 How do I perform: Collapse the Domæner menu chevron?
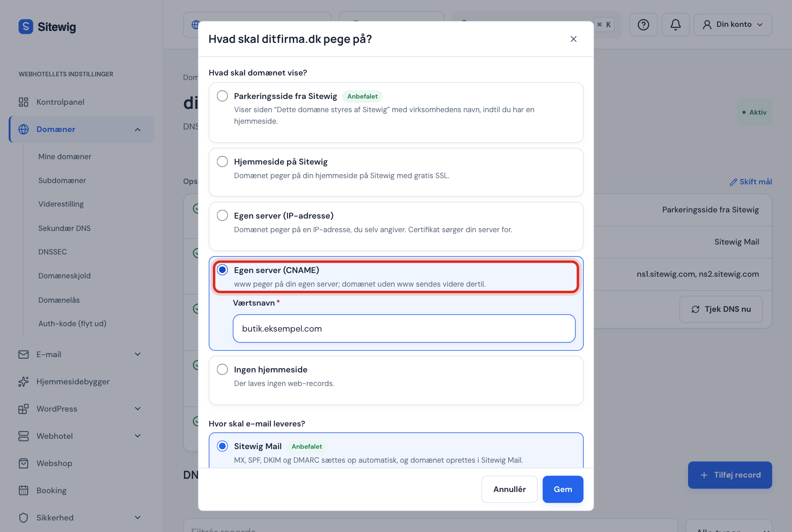pos(138,129)
